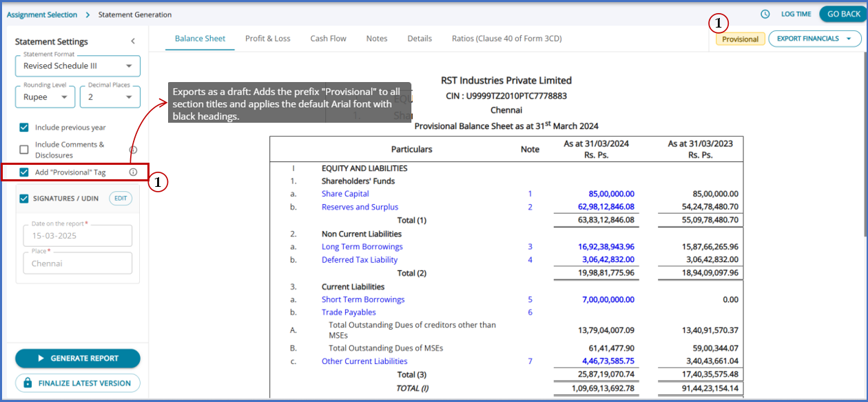This screenshot has height=402, width=868.
Task: Open Statement Format dropdown
Action: tap(78, 66)
